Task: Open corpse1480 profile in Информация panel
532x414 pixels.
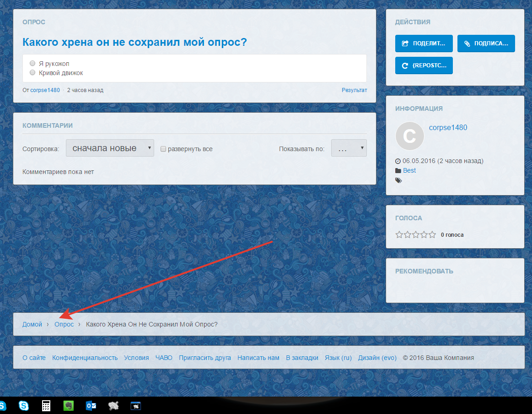Action: (448, 127)
